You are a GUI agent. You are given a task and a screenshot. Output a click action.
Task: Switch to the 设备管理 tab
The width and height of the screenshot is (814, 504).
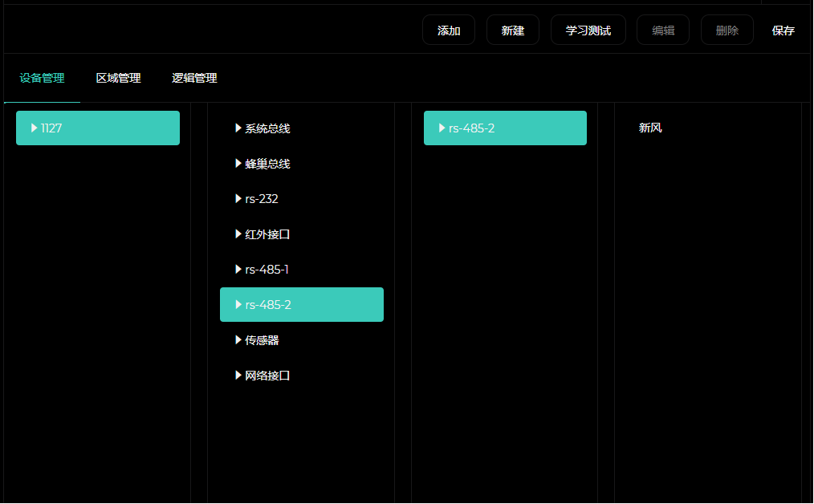click(42, 78)
